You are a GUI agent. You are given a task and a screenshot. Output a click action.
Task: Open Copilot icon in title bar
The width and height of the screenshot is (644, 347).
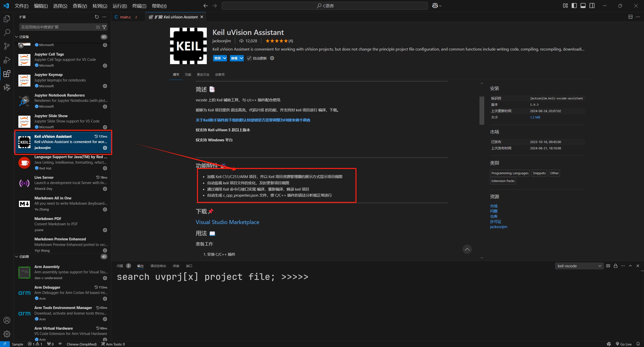435,6
